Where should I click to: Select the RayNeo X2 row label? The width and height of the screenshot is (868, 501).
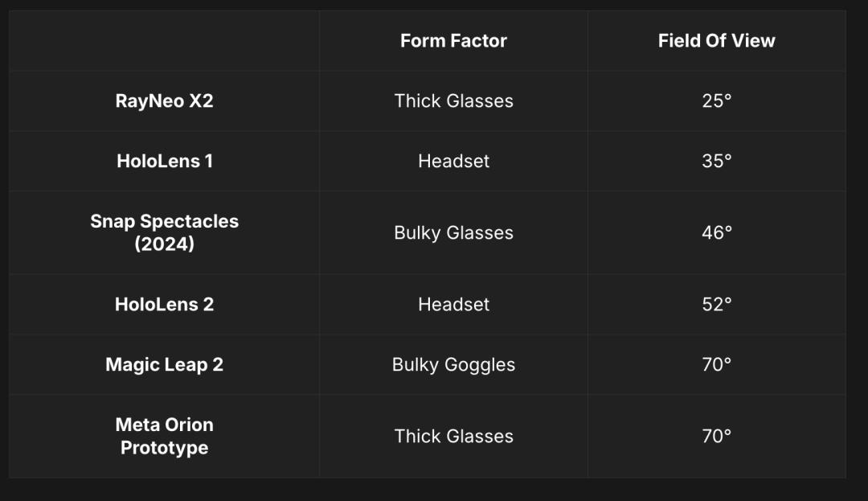(x=164, y=101)
